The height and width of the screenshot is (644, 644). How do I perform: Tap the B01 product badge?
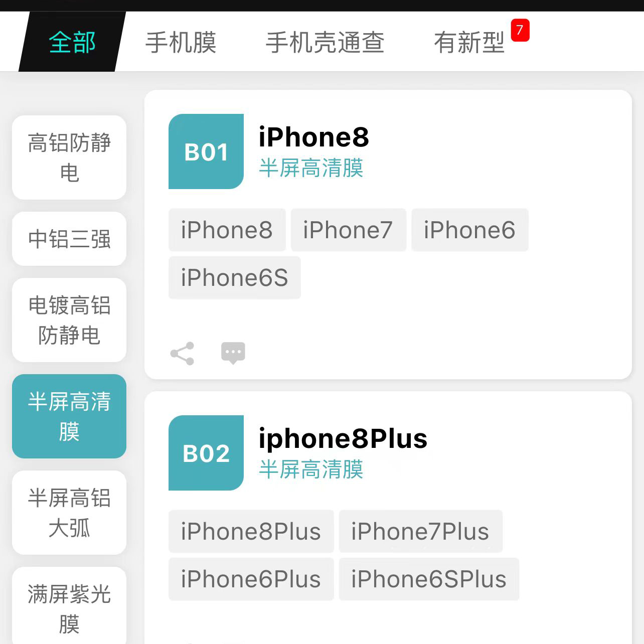tap(206, 151)
